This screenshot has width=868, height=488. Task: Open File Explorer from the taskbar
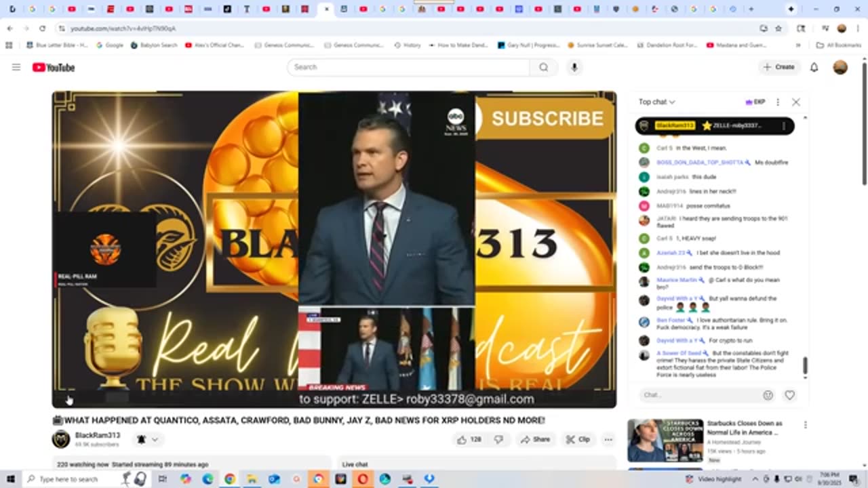252,479
